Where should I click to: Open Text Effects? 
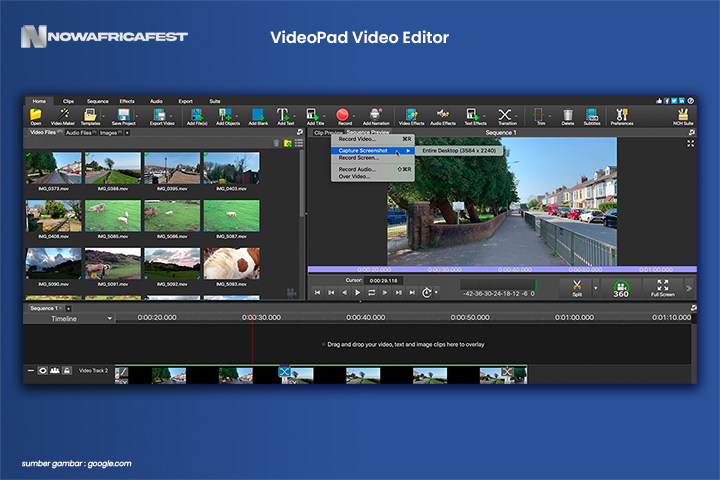click(x=473, y=116)
